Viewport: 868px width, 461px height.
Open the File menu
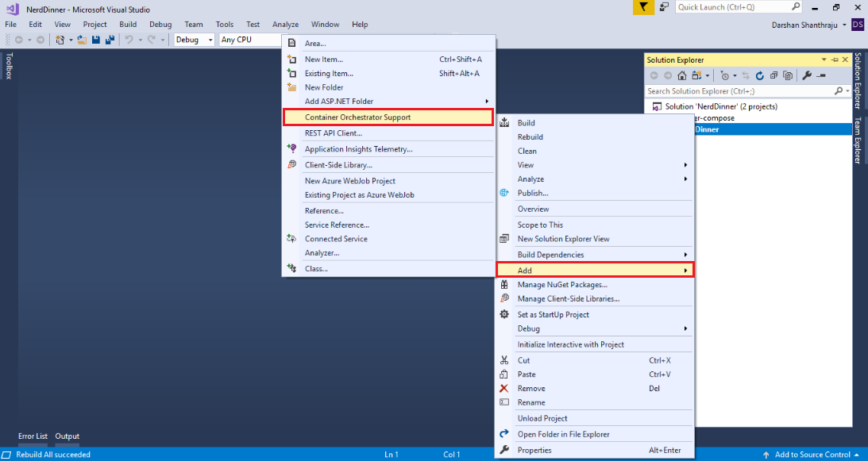click(x=10, y=25)
